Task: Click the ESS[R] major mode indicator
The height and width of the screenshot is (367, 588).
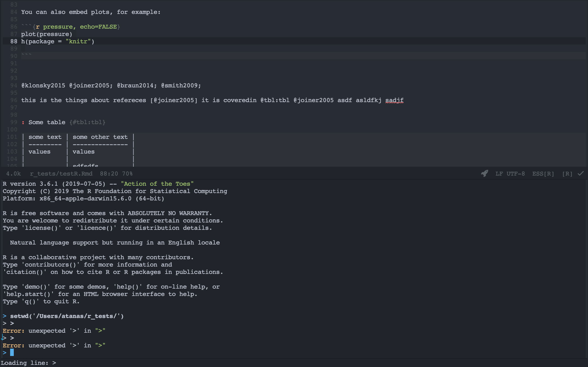Action: [x=543, y=174]
